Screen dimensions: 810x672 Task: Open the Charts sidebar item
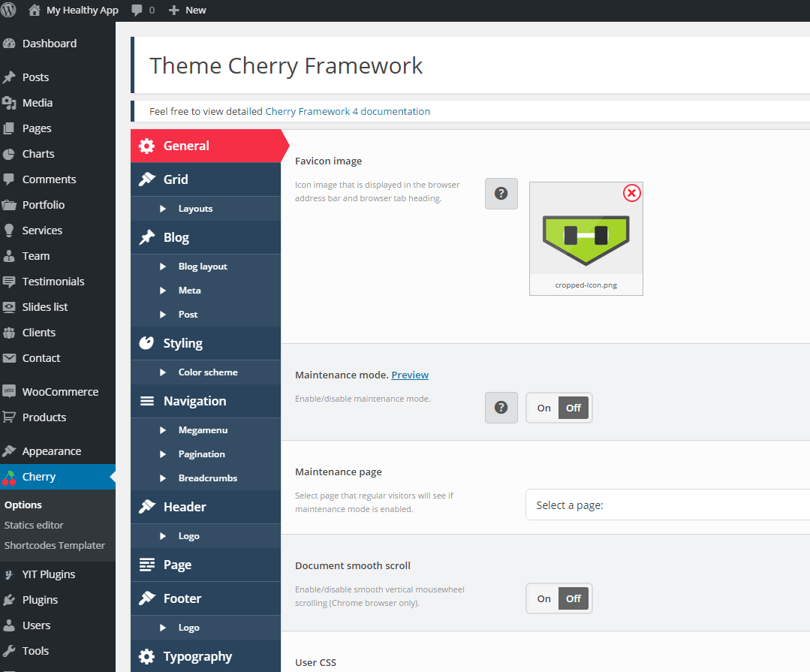pos(38,154)
